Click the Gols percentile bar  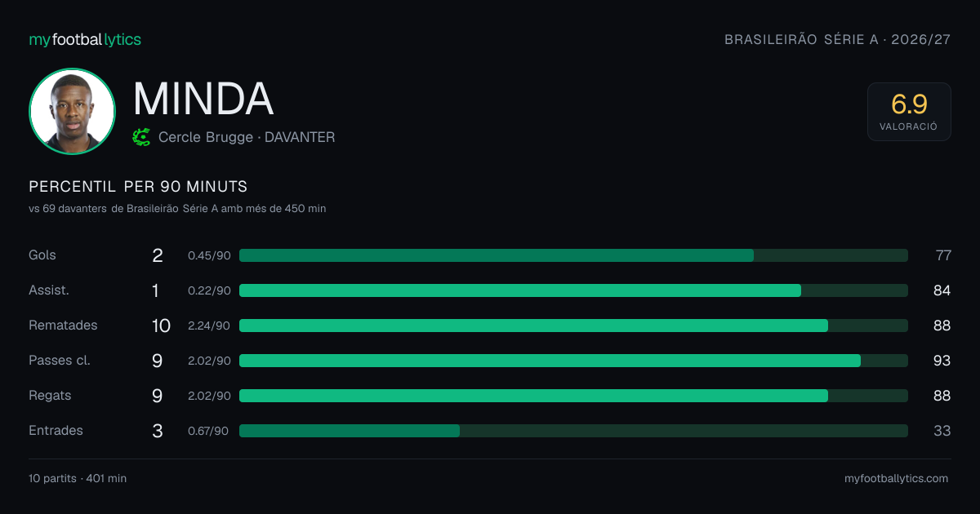[573, 255]
